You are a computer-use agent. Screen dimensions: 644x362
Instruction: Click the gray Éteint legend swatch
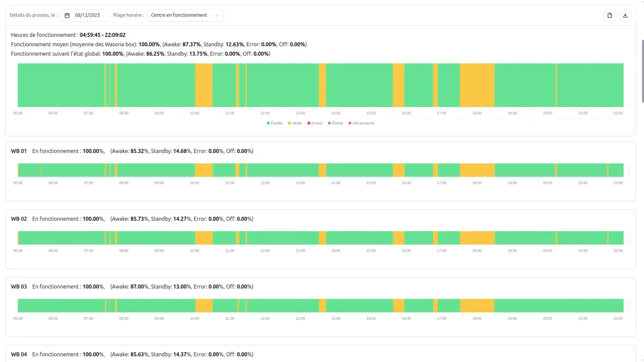[x=329, y=123]
